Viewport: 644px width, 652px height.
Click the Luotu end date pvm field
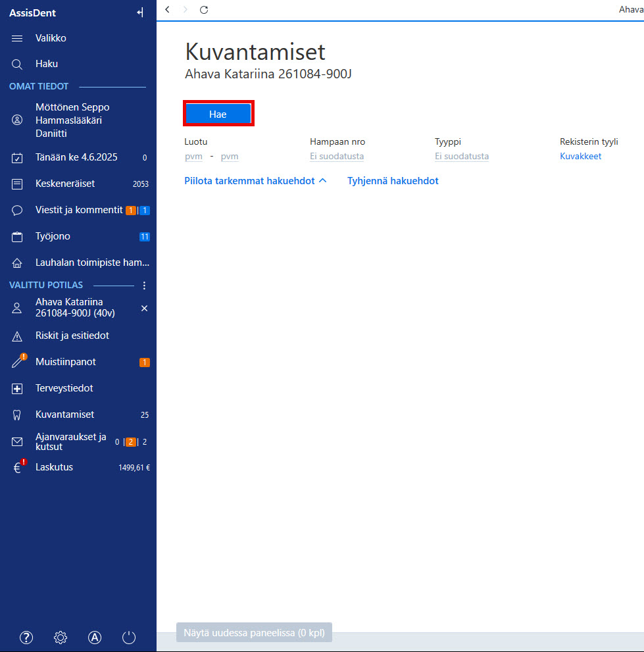coord(230,157)
